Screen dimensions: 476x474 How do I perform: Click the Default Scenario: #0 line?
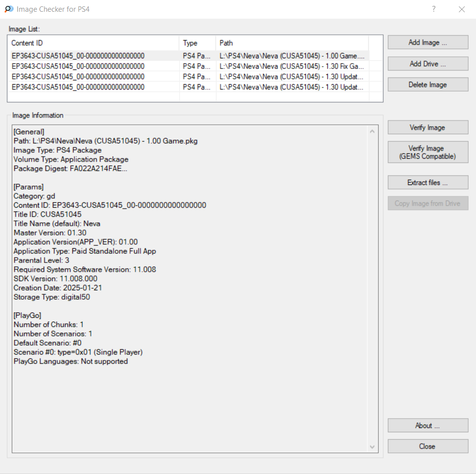tap(47, 343)
